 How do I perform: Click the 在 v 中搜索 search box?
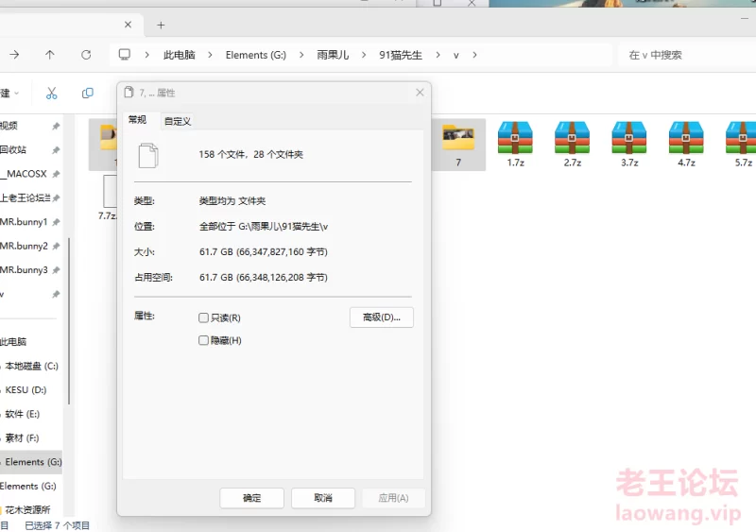click(685, 55)
